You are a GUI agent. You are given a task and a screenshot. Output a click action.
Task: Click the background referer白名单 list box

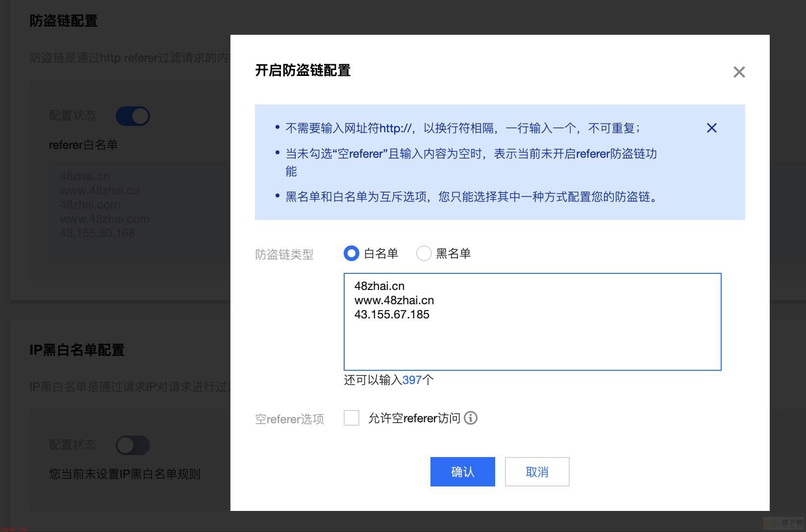pos(140,212)
